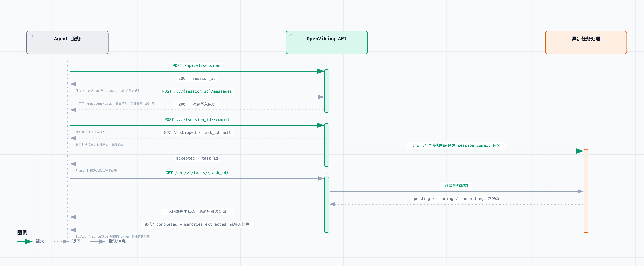644x266 pixels.
Task: Select "pending / running / cancelling, 或终态" label
Action: tap(456, 199)
